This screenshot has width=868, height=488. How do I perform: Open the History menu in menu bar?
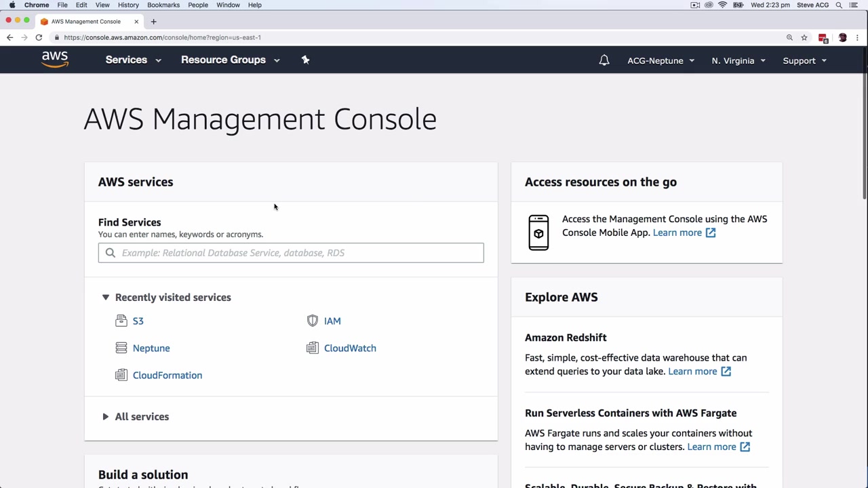128,5
